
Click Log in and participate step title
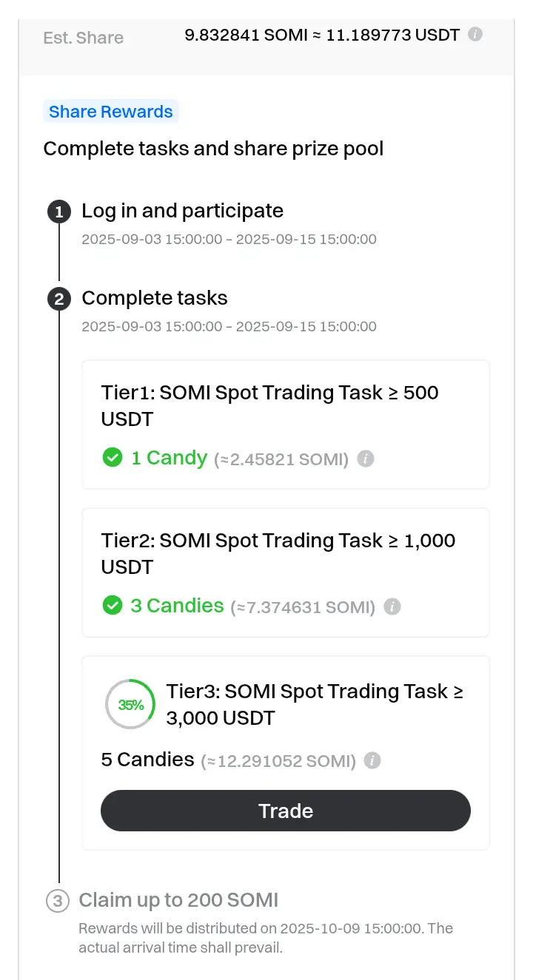pyautogui.click(x=182, y=211)
